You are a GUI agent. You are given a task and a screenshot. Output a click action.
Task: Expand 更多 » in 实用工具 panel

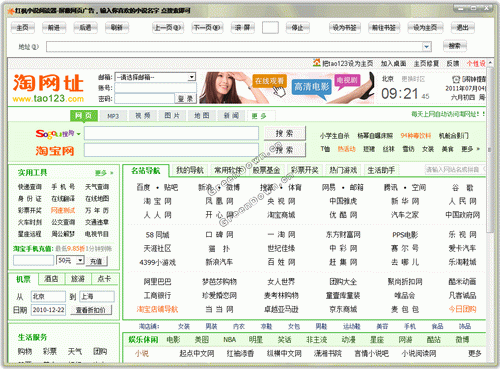(104, 173)
